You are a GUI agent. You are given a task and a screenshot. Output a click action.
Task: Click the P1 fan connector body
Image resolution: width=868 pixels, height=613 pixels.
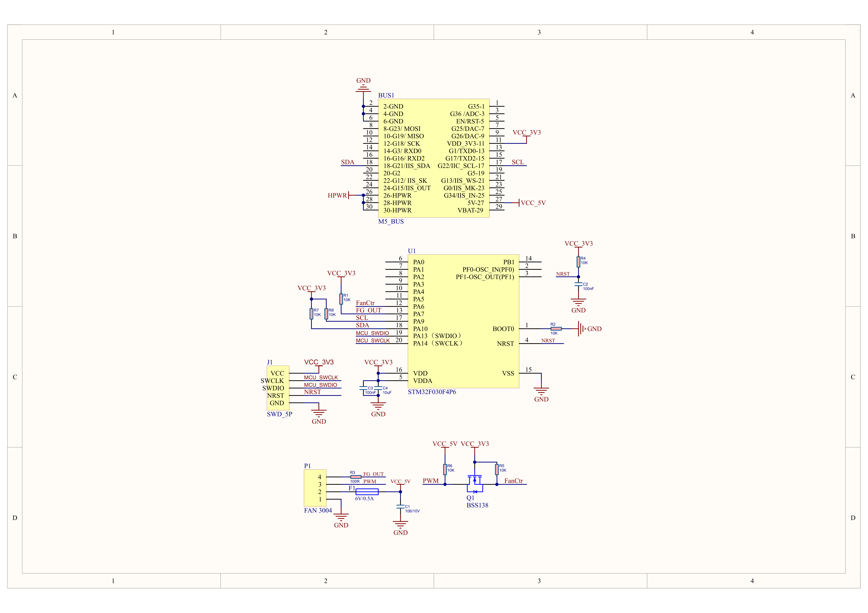click(315, 488)
